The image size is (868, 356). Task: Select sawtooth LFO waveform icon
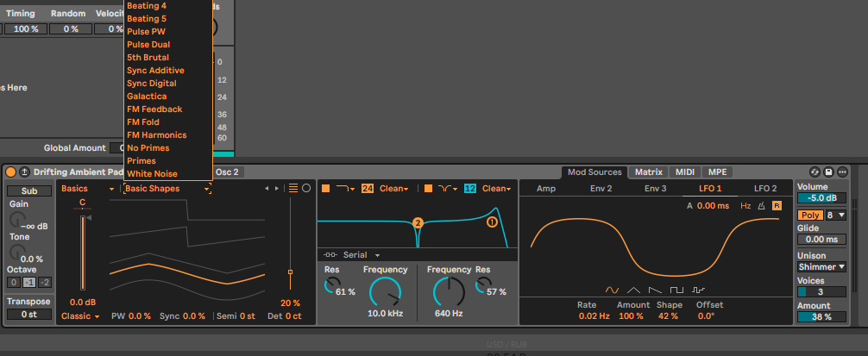click(655, 290)
